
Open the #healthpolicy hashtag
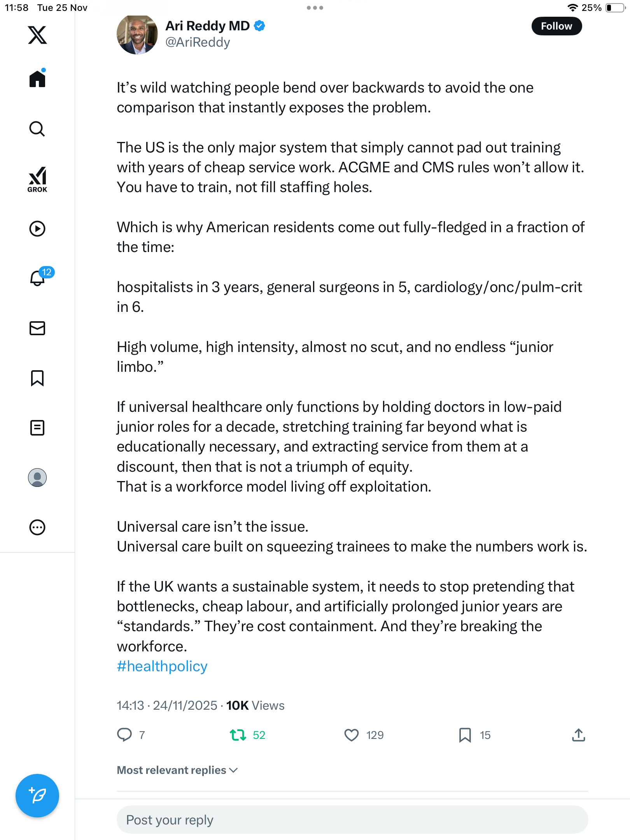click(x=162, y=666)
